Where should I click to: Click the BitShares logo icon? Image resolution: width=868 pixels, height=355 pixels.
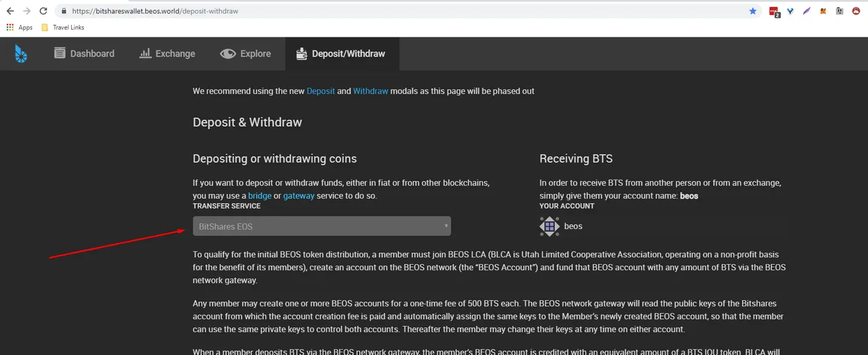pos(22,54)
